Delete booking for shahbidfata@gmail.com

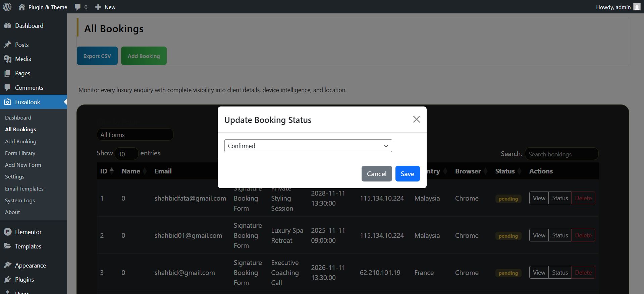coord(583,198)
